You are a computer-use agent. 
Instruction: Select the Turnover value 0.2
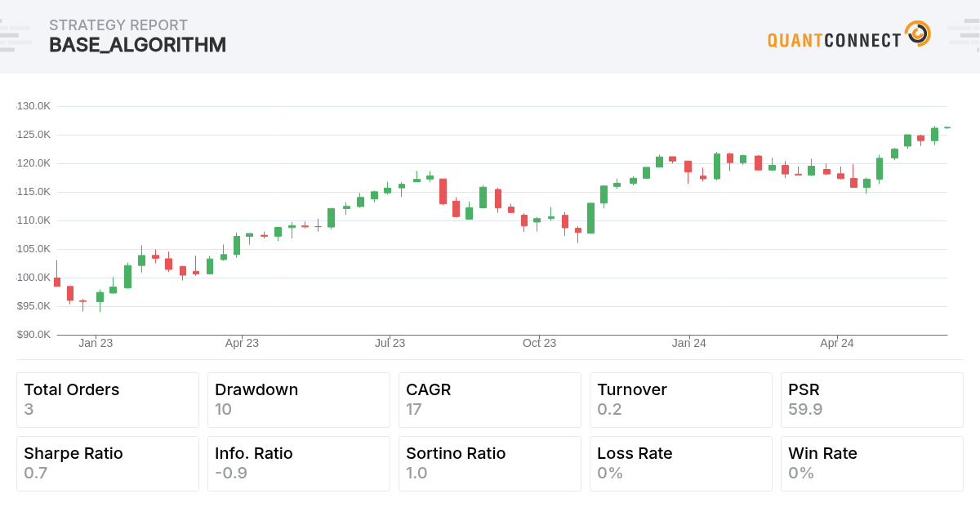(x=609, y=410)
